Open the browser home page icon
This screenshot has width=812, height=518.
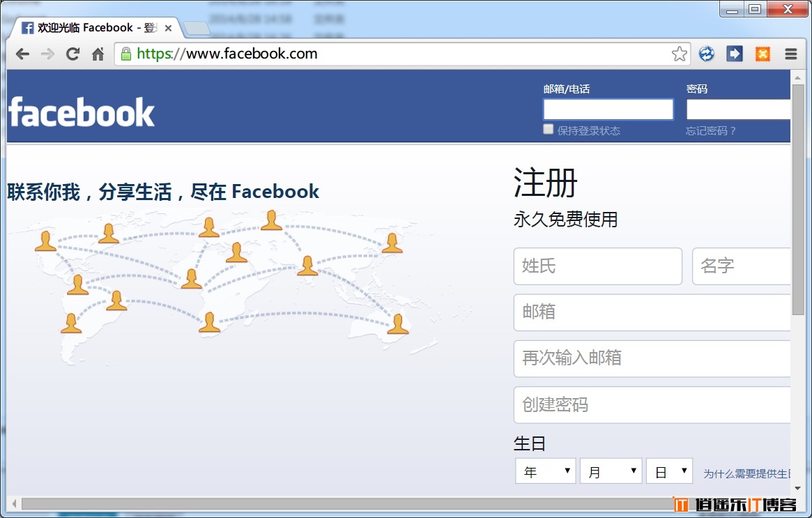coord(98,54)
